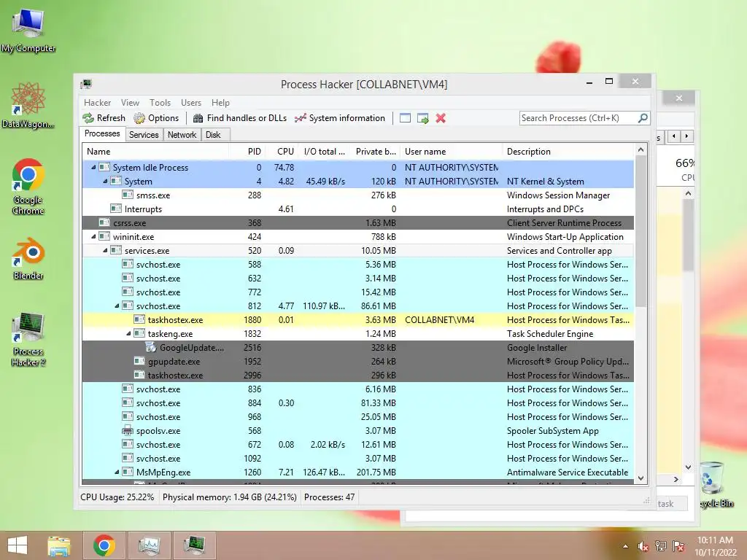Sort by the PID column header
This screenshot has width=747, height=560.
tap(247, 152)
